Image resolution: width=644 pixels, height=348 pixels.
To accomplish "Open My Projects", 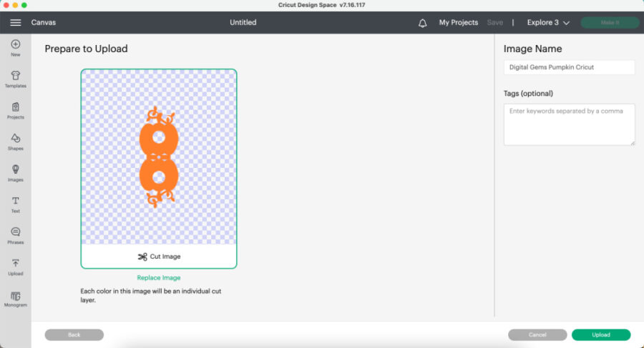I will 458,23.
